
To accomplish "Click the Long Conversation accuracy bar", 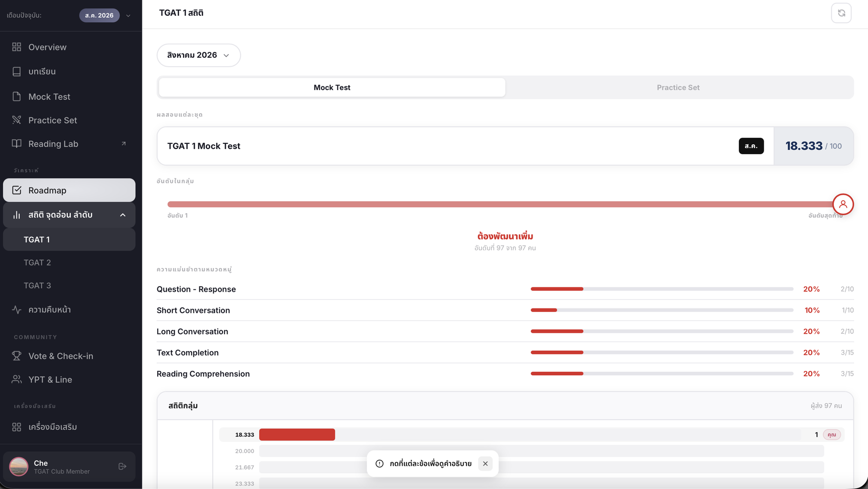I will click(662, 331).
